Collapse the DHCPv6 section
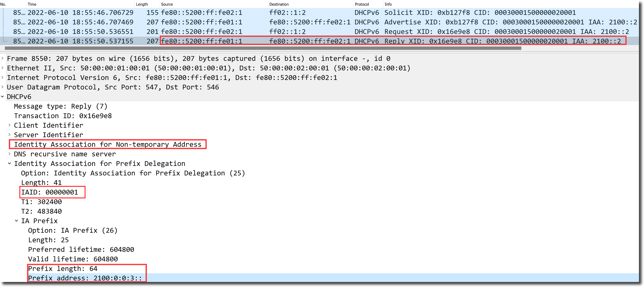This screenshot has width=644, height=287. tap(3, 97)
